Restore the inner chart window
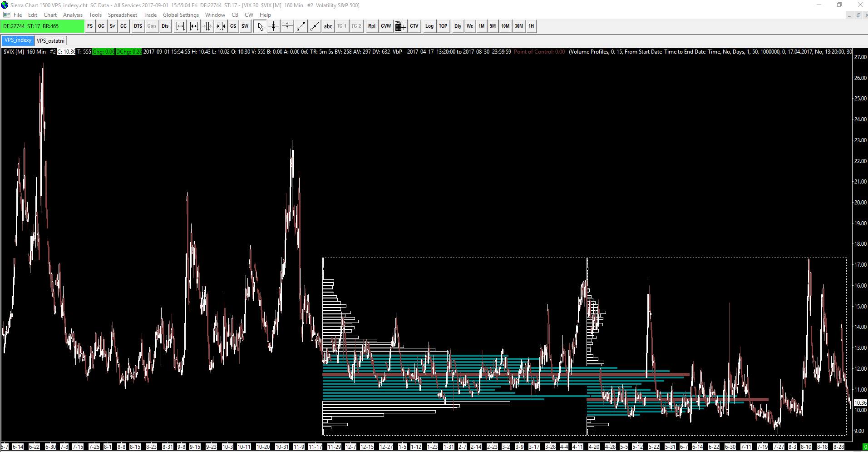 point(858,15)
